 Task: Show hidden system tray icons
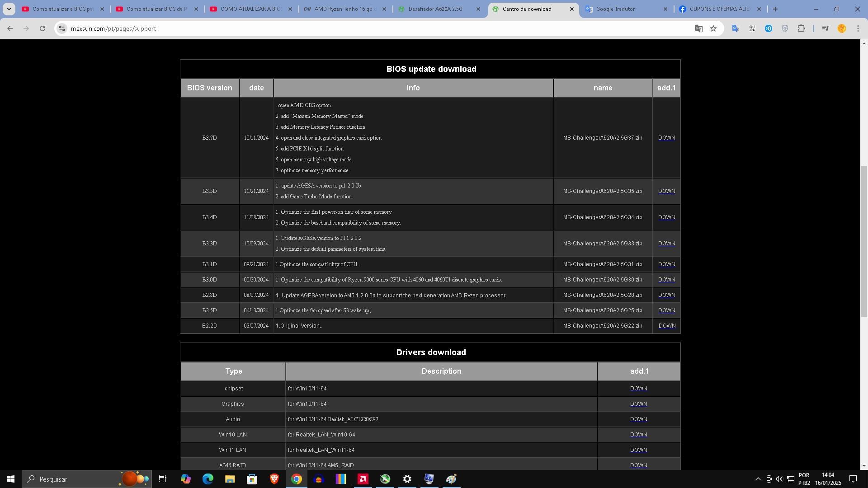pos(758,479)
